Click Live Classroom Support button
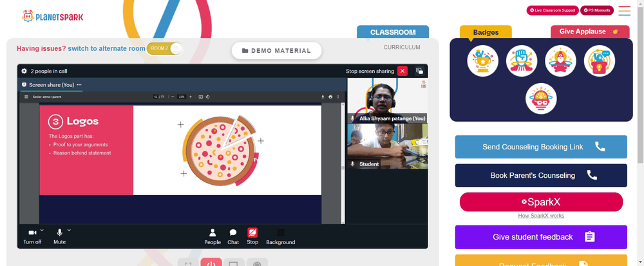 click(553, 10)
